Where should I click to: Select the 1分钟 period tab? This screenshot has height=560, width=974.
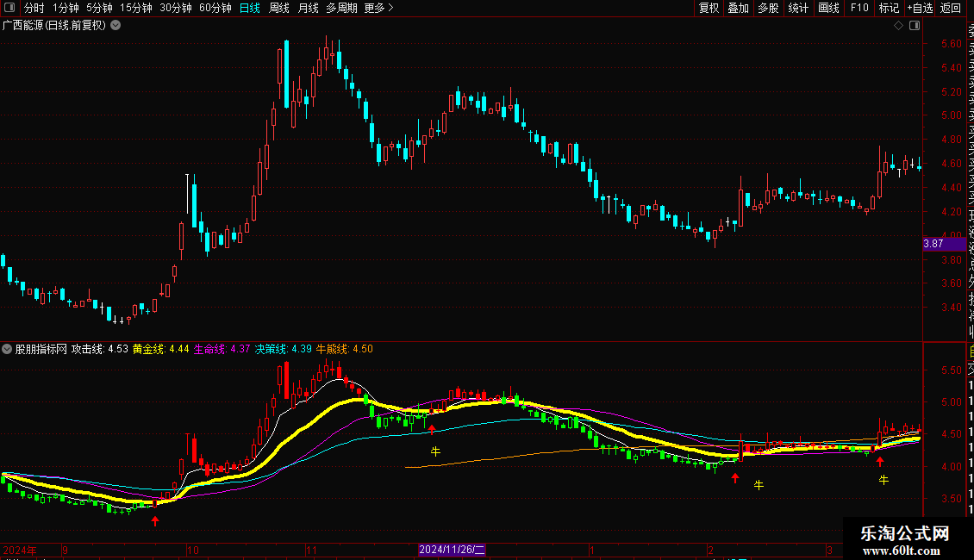[66, 8]
